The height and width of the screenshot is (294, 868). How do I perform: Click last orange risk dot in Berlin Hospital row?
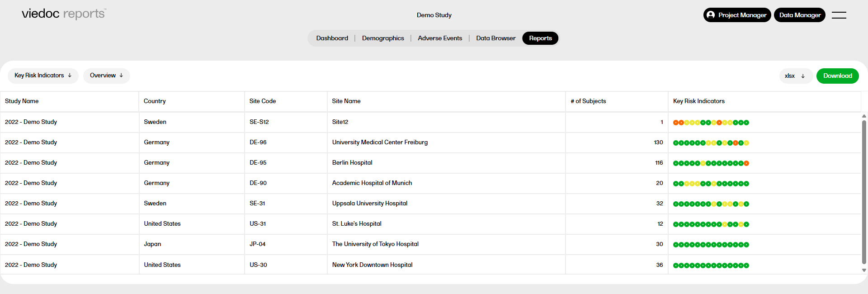746,163
